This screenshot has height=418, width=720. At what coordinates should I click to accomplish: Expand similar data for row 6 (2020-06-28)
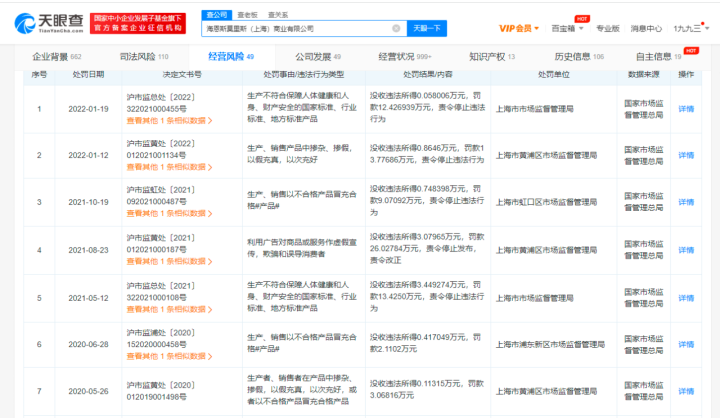click(169, 356)
